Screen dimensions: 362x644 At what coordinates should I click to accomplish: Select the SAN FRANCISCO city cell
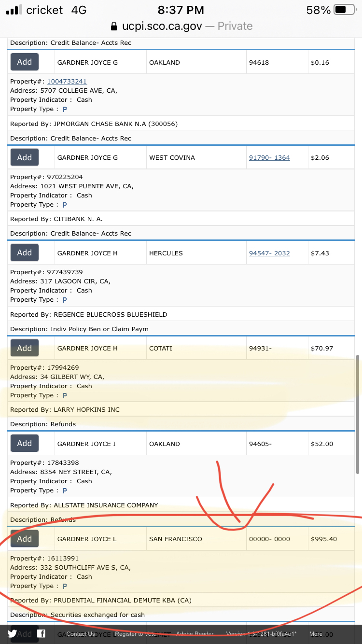click(196, 539)
